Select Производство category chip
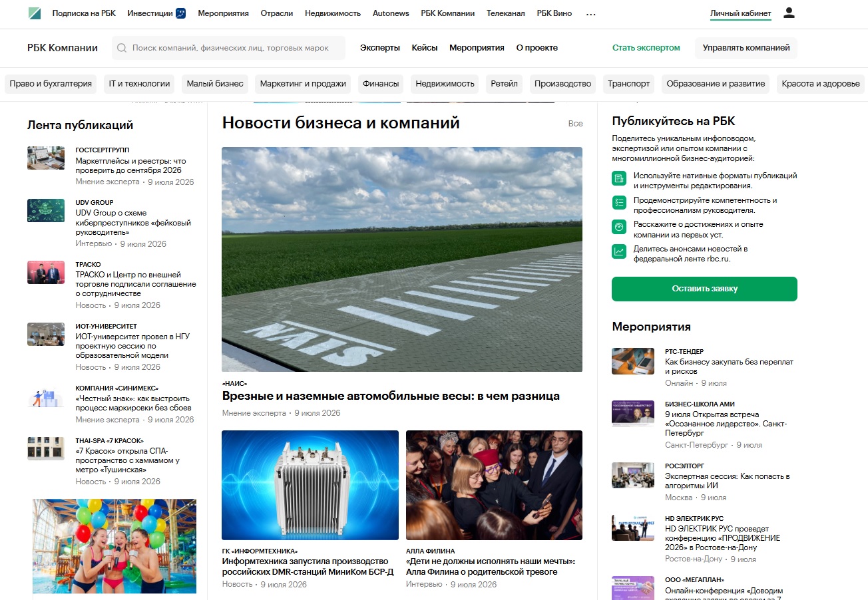 pyautogui.click(x=562, y=84)
